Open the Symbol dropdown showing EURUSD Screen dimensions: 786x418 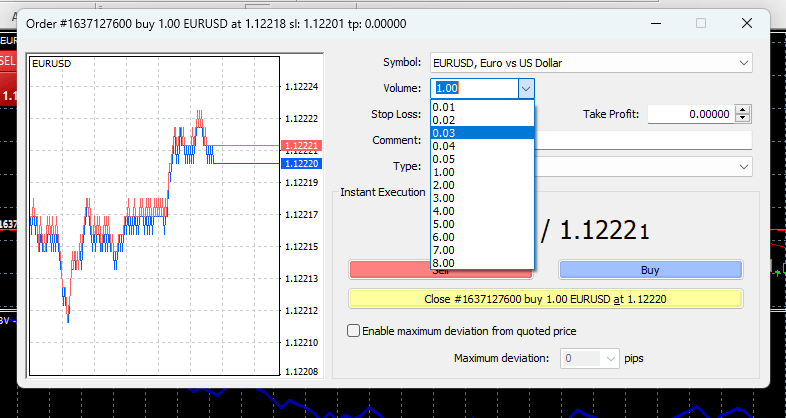tap(591, 63)
